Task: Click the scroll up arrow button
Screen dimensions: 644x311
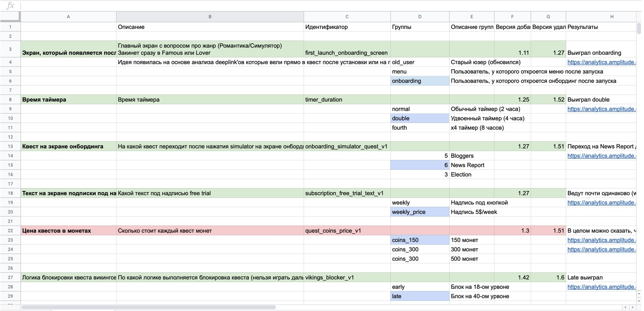Action: pyautogui.click(x=639, y=294)
